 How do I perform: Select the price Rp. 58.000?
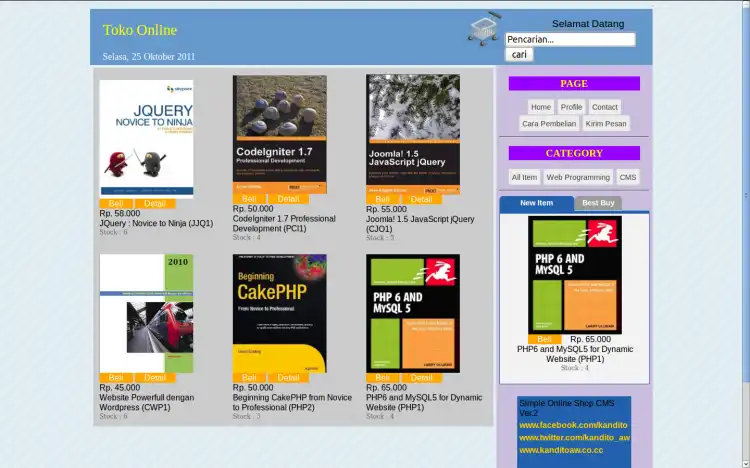120,213
